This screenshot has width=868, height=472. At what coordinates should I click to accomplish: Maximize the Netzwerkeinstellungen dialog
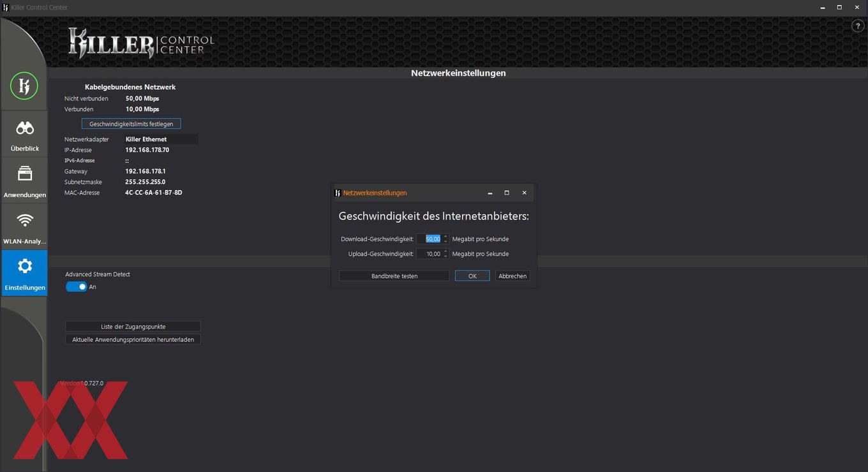pyautogui.click(x=507, y=193)
